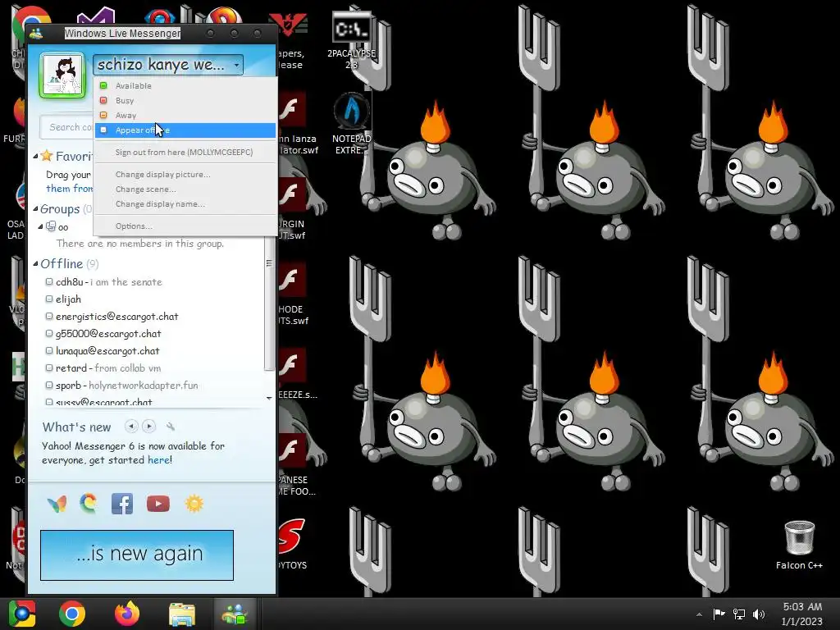Open volume speaker tray icon

[759, 614]
